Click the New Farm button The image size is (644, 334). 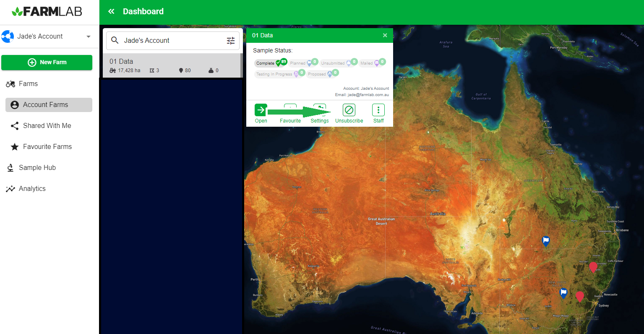click(47, 63)
